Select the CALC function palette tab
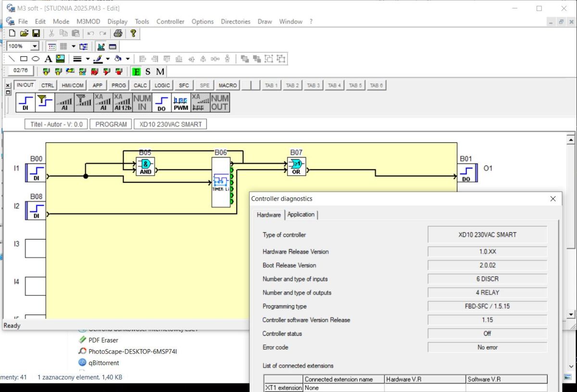577x392 pixels. point(140,85)
